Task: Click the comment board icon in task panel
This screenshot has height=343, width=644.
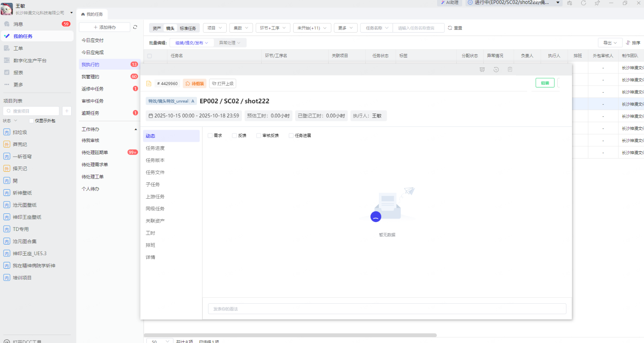Action: (x=482, y=70)
